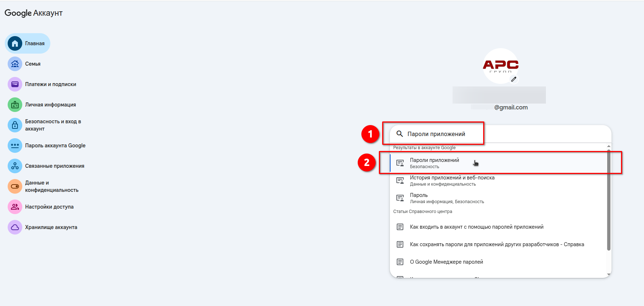Click the search field containing Пароли приложений

(x=500, y=134)
